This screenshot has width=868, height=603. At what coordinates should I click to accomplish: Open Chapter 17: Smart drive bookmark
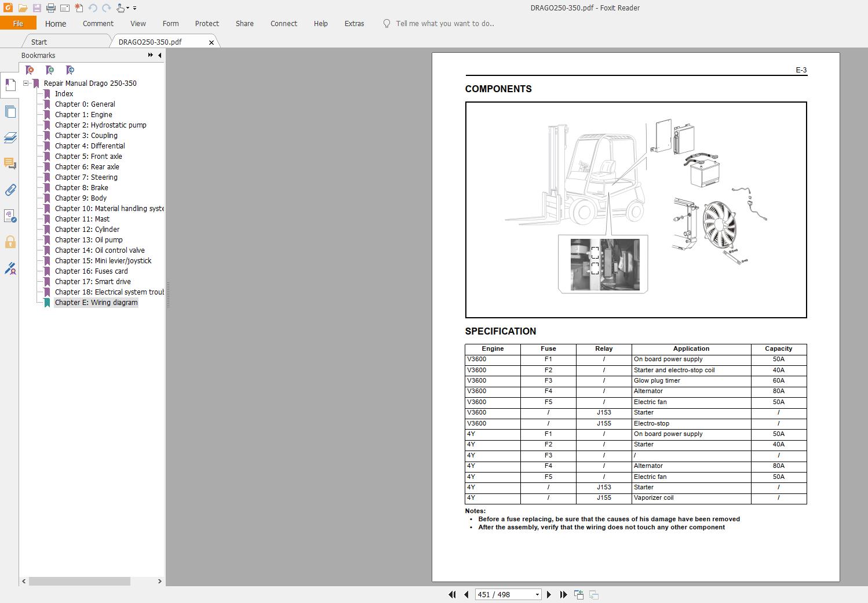tap(93, 281)
